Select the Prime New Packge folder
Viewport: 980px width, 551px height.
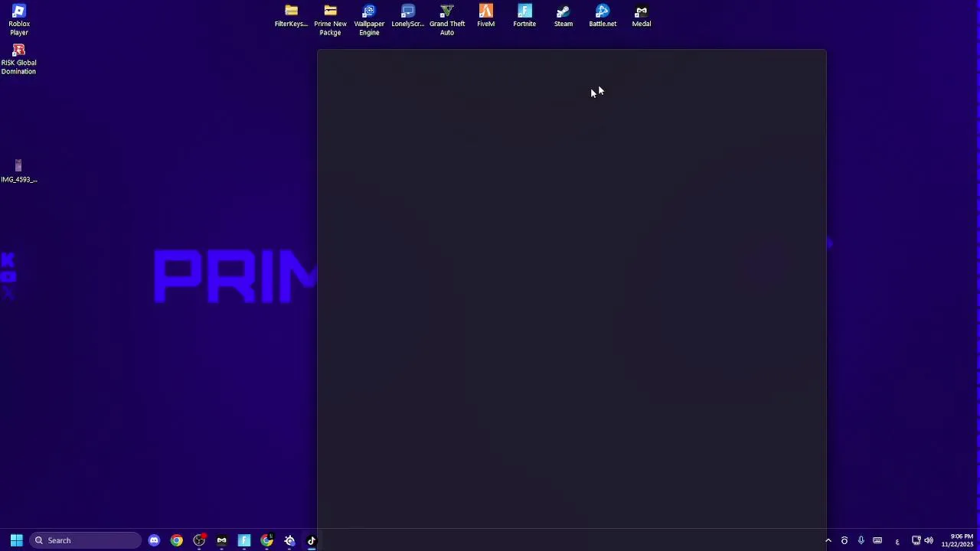pos(330,20)
